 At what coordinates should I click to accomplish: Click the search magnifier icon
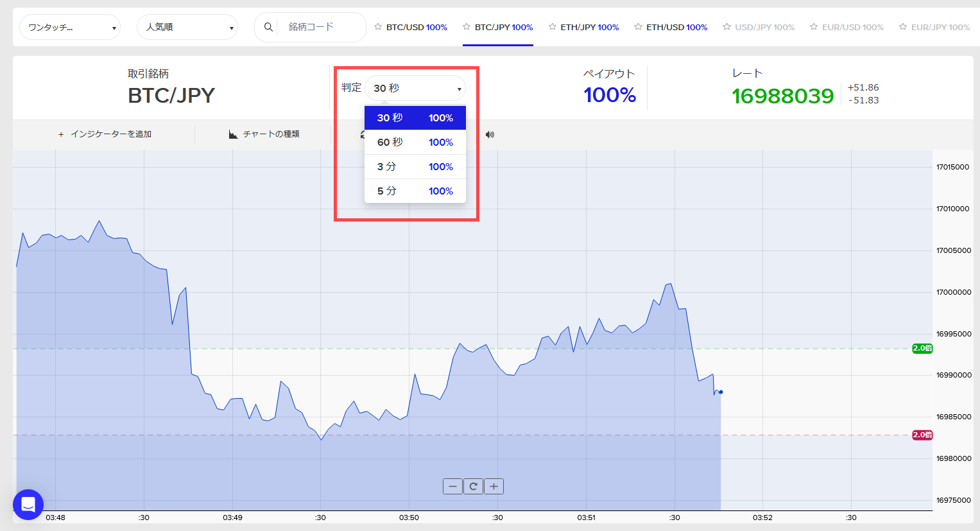(x=268, y=27)
